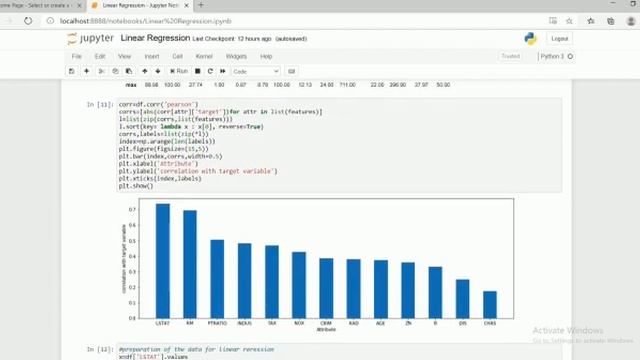Select the In [11] prompt label
Screen dimensions: 640x360
[100, 104]
